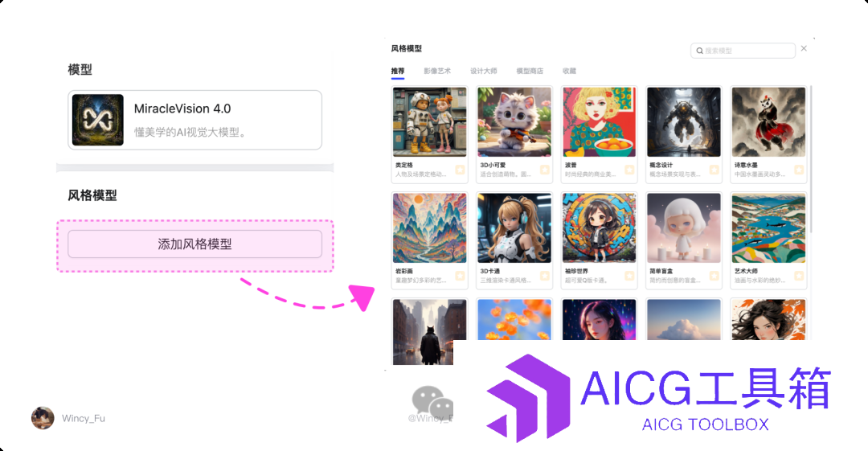Screen dimensions: 868x451
Task: Star the 岩彩画 style card
Action: click(x=460, y=276)
